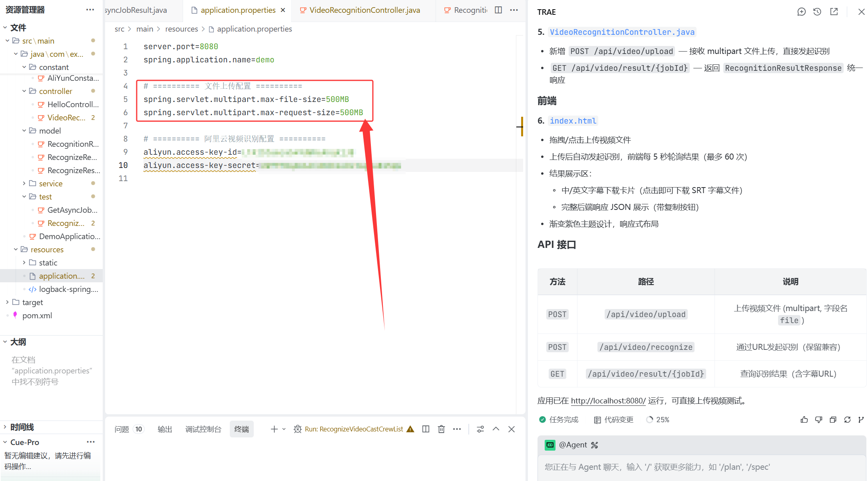The height and width of the screenshot is (481, 868).
Task: Maximize the bottom panel with chevron up
Action: click(496, 429)
